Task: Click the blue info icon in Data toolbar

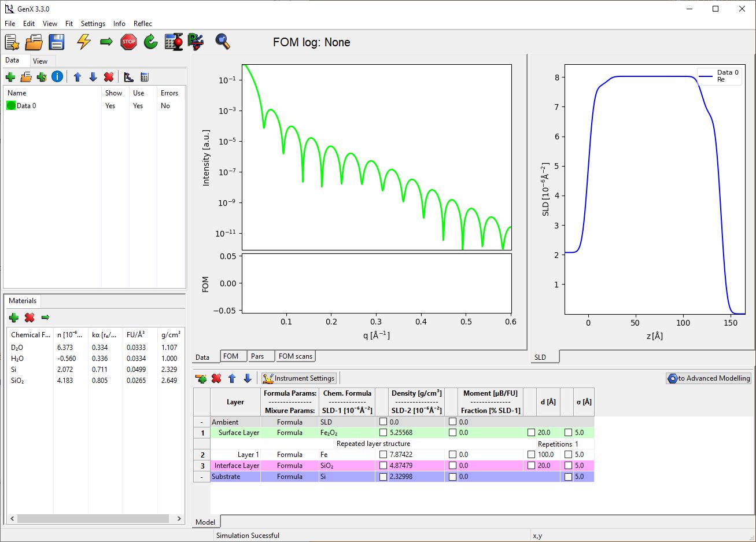Action: pos(57,76)
